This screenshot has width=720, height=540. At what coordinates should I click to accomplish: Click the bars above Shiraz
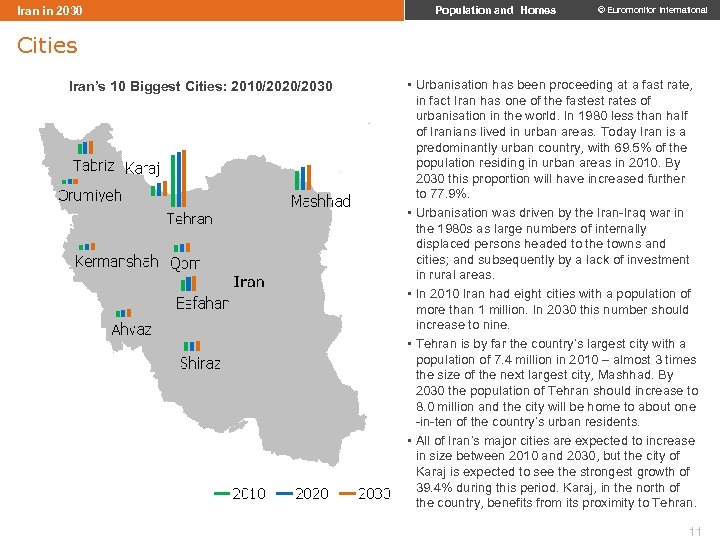coord(192,346)
